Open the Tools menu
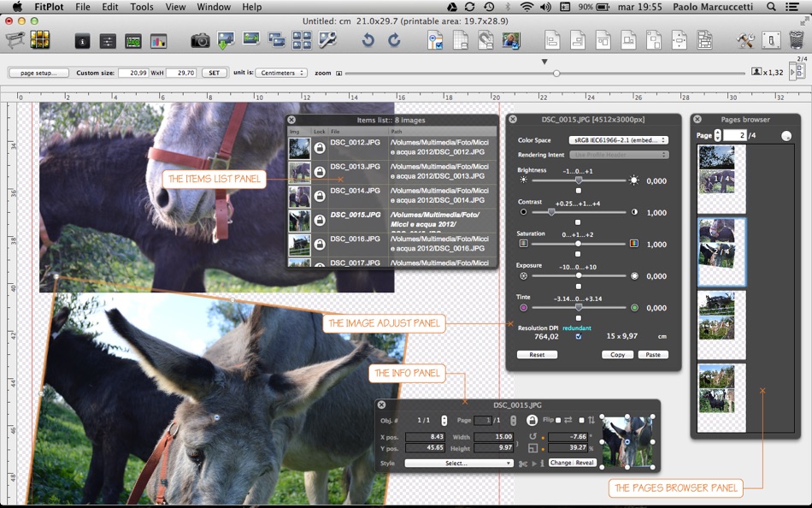The height and width of the screenshot is (508, 812). (142, 7)
